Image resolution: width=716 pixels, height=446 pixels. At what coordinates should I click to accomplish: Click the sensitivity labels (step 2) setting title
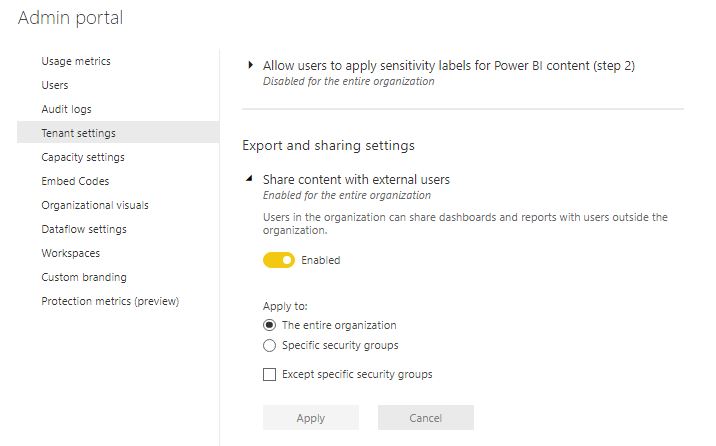click(x=449, y=66)
